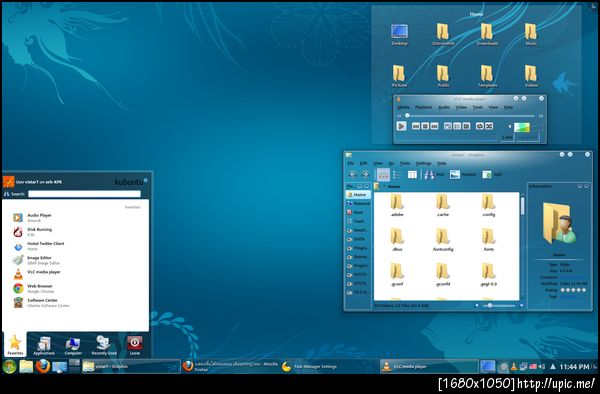Toggle Preview in Dolphin toolbar
Screen dimensions: 600x394
pyautogui.click(x=463, y=175)
